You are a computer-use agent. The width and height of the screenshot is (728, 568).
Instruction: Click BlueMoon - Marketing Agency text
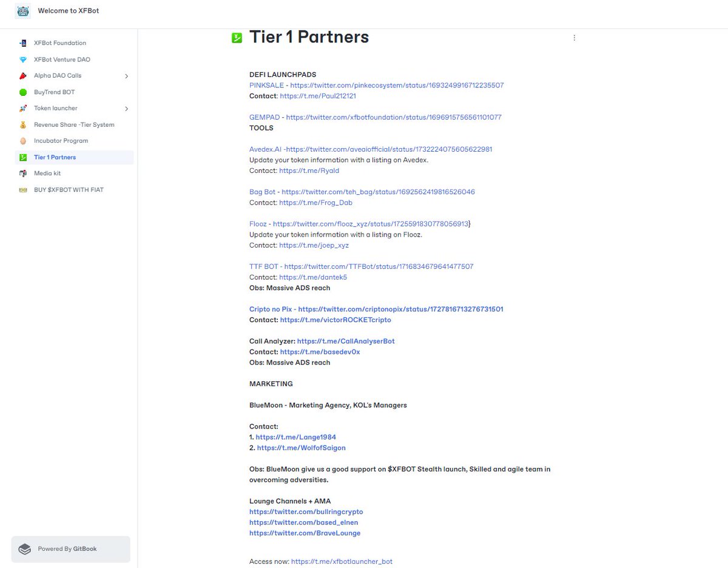tap(328, 405)
